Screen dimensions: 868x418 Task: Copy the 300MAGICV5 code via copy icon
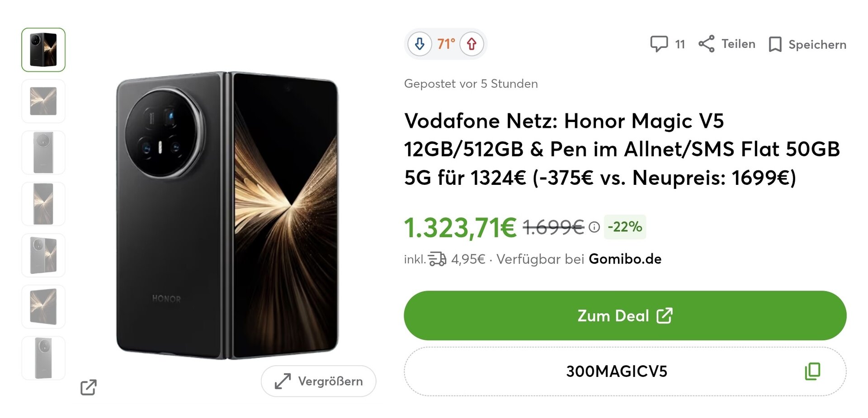click(812, 371)
